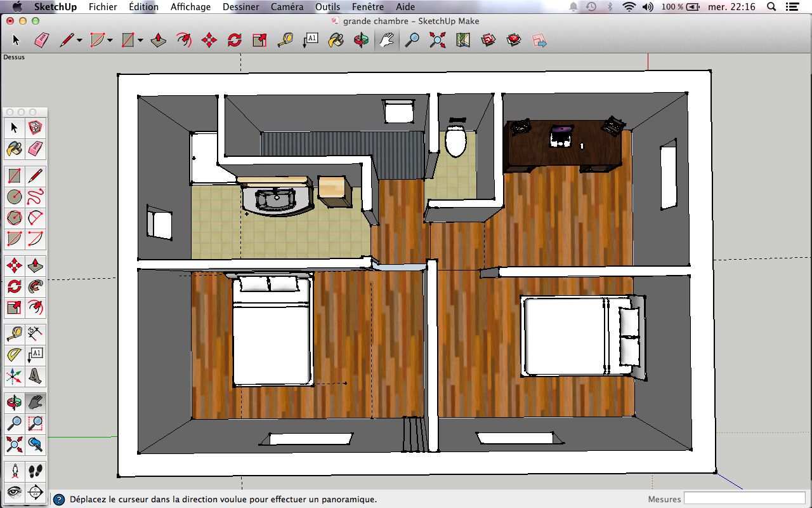Select the 3D Text tool in palette
This screenshot has width=812, height=508.
(36, 377)
